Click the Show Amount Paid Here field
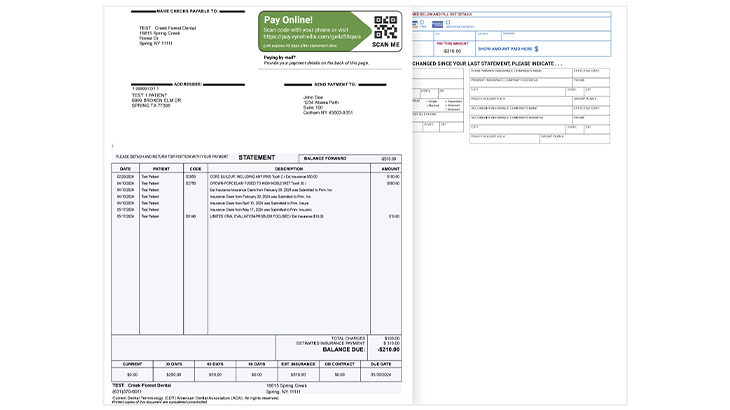730x410 pixels. [x=542, y=48]
